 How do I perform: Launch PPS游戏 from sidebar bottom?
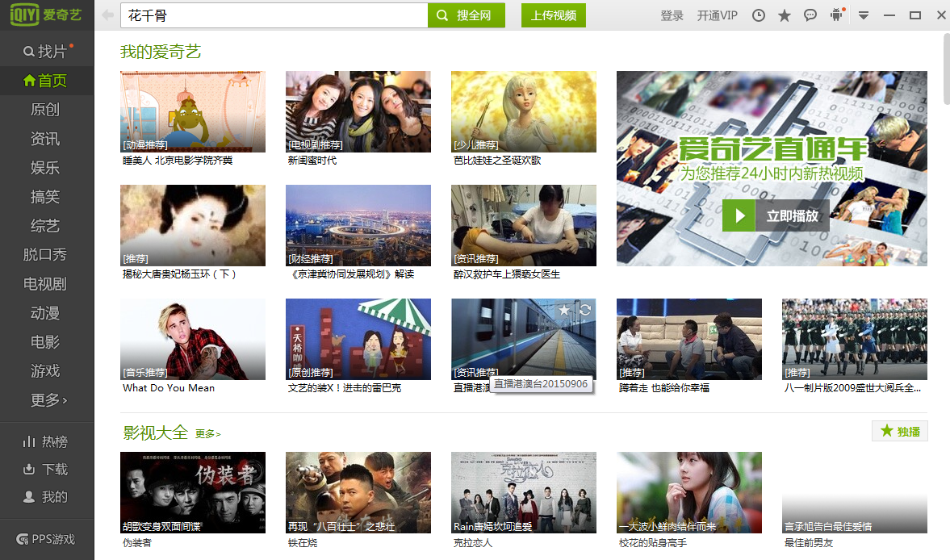pyautogui.click(x=46, y=539)
